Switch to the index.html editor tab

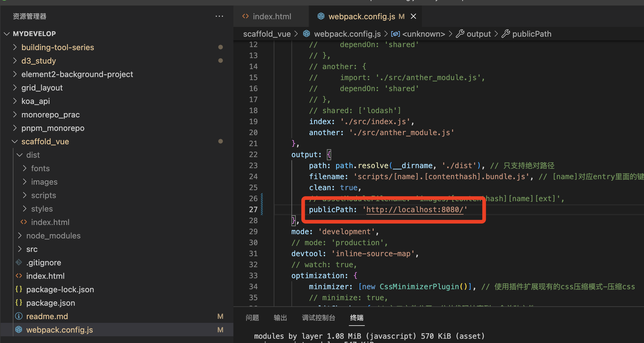(x=272, y=17)
